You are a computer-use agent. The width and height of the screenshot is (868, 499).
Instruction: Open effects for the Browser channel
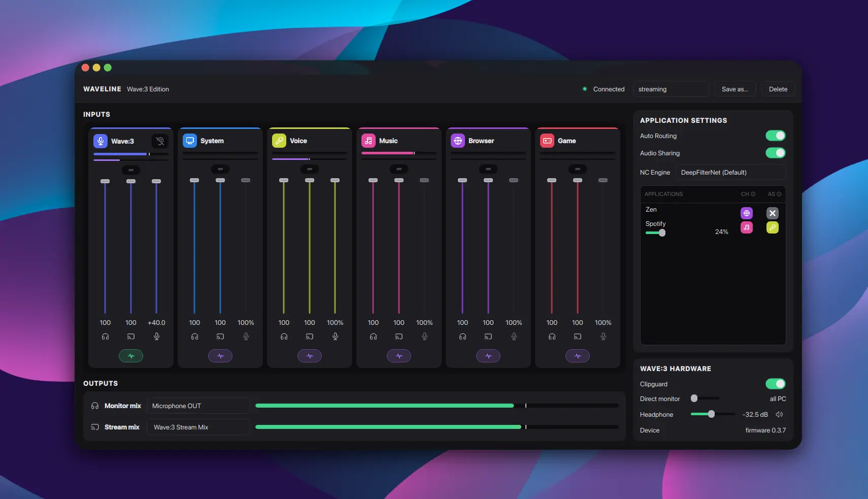coord(488,356)
